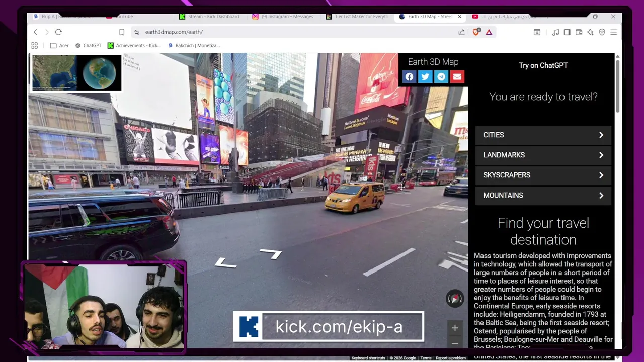Open the map Terms link
The height and width of the screenshot is (362, 644).
pyautogui.click(x=426, y=358)
